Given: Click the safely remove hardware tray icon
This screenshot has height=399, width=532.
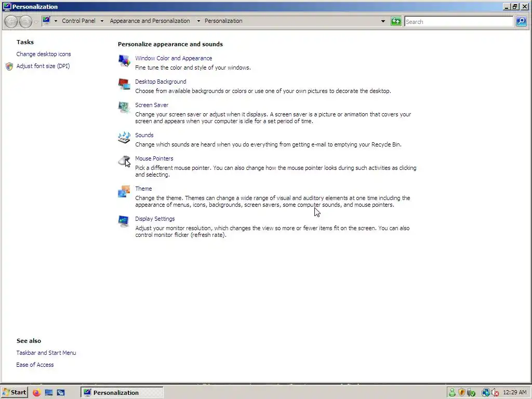Looking at the screenshot, I should point(471,393).
